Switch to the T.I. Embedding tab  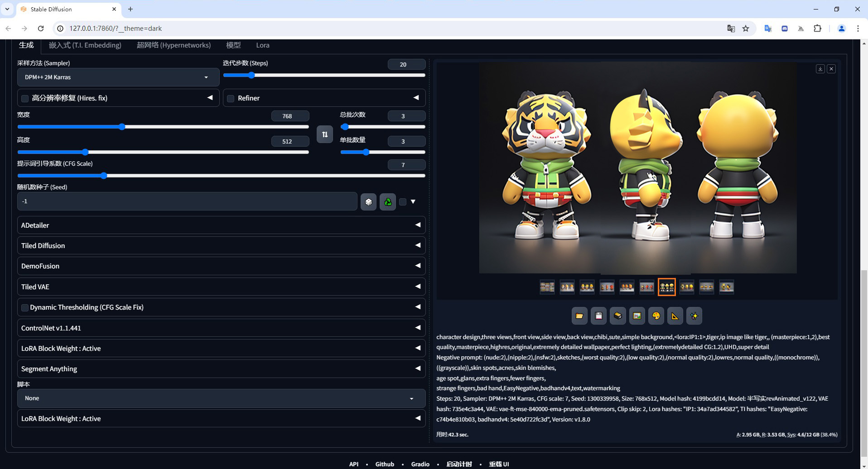(85, 45)
